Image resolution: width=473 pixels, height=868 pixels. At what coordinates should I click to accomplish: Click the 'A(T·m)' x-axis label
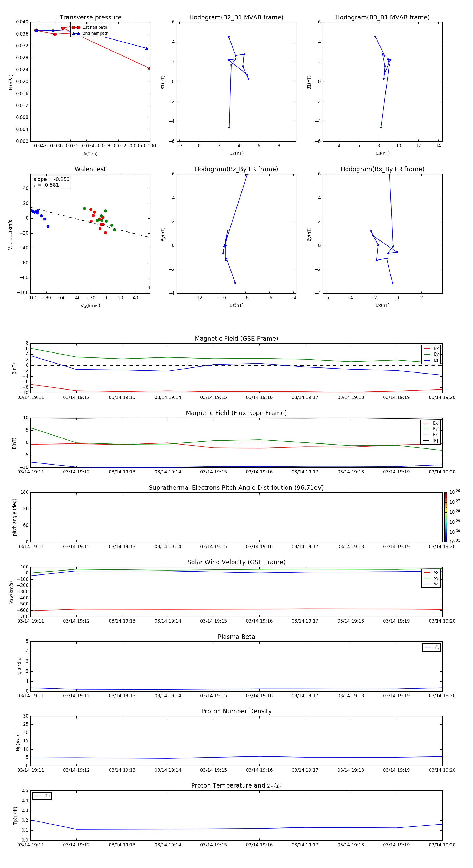tap(90, 154)
